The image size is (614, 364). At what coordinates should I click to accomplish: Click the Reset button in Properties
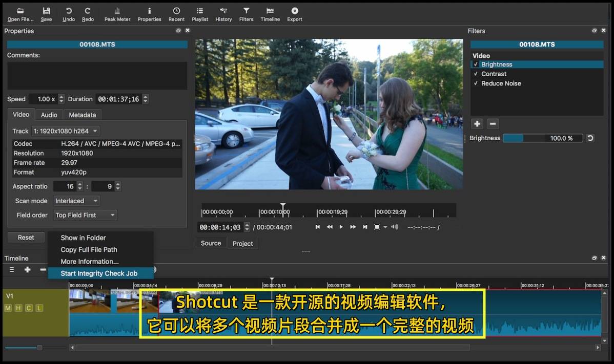(x=26, y=237)
